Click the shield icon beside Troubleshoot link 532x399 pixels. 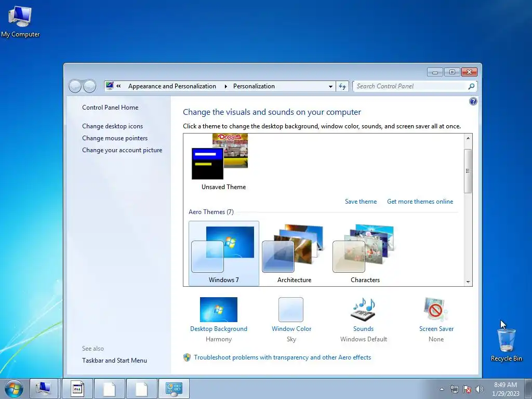coord(187,357)
